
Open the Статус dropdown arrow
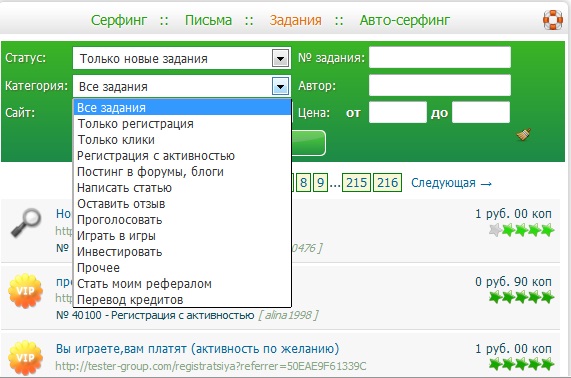pos(280,58)
